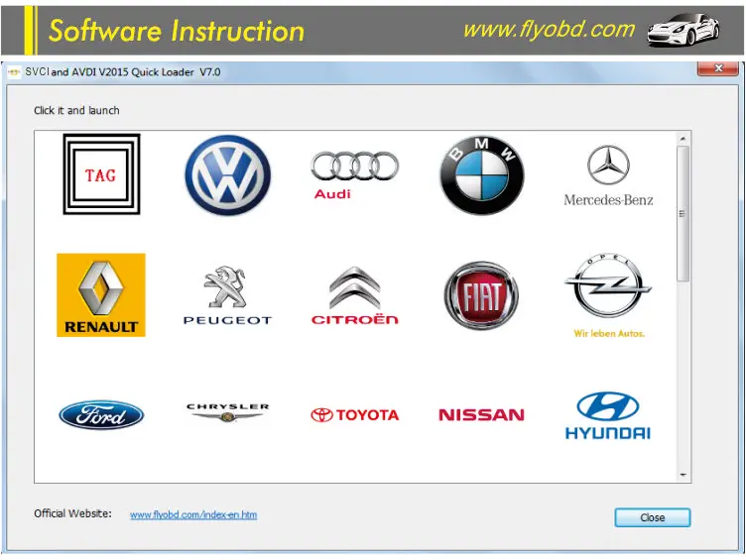746x560 pixels.
Task: Click the 'Software Instruction' banner heading
Action: coord(177,31)
